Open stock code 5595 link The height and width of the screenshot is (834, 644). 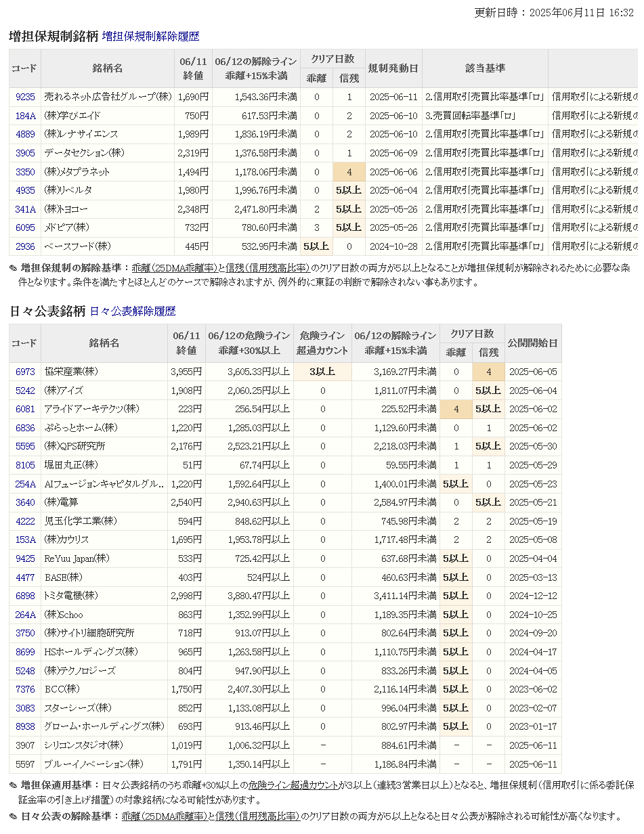(x=25, y=446)
